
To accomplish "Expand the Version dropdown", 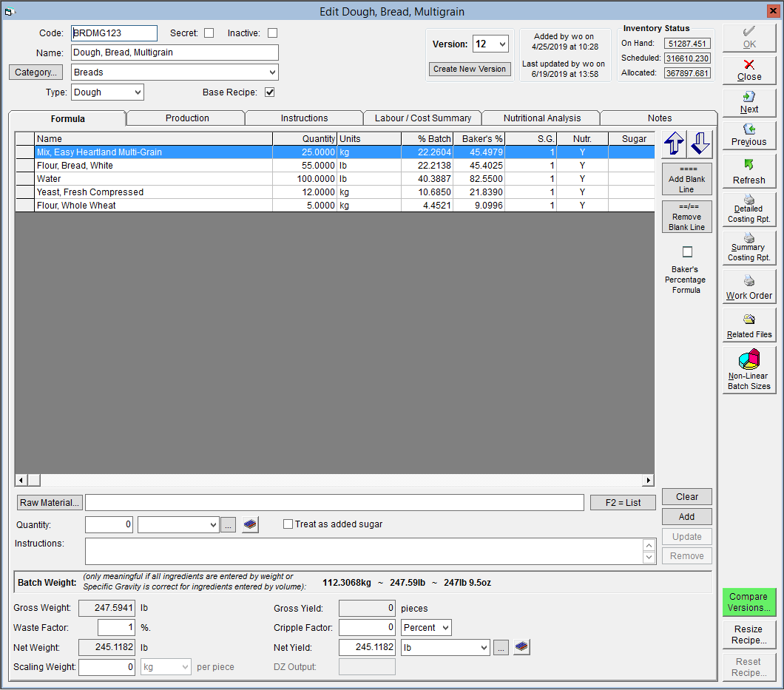I will click(502, 44).
